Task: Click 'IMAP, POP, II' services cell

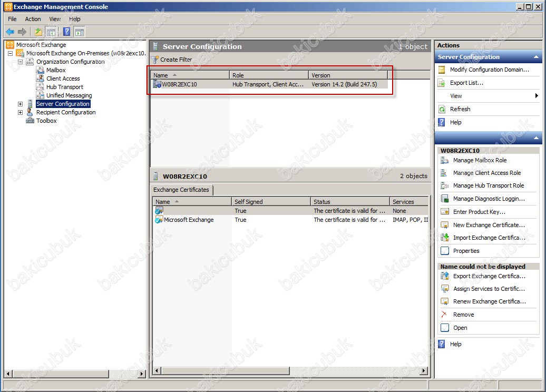Action: click(410, 220)
